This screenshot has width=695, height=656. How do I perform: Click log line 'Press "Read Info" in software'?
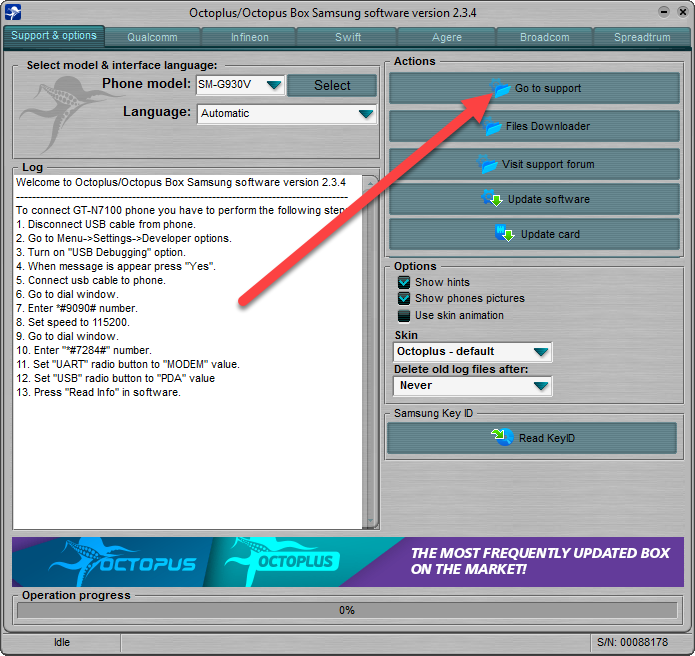click(x=98, y=392)
